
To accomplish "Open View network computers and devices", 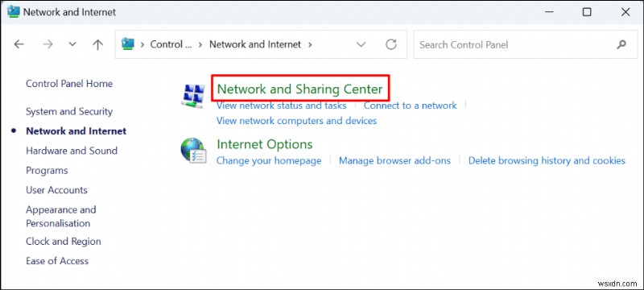I will [296, 121].
